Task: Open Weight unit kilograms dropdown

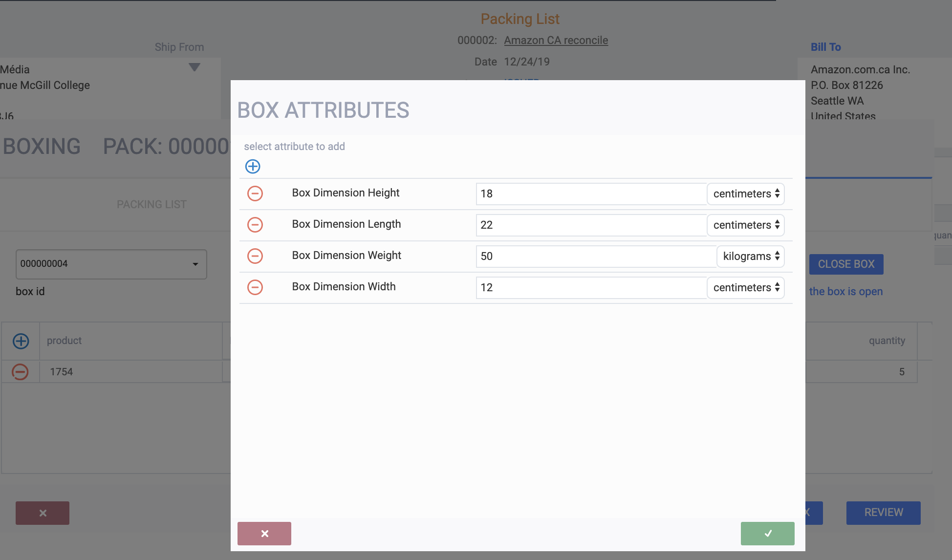Action: click(x=751, y=257)
